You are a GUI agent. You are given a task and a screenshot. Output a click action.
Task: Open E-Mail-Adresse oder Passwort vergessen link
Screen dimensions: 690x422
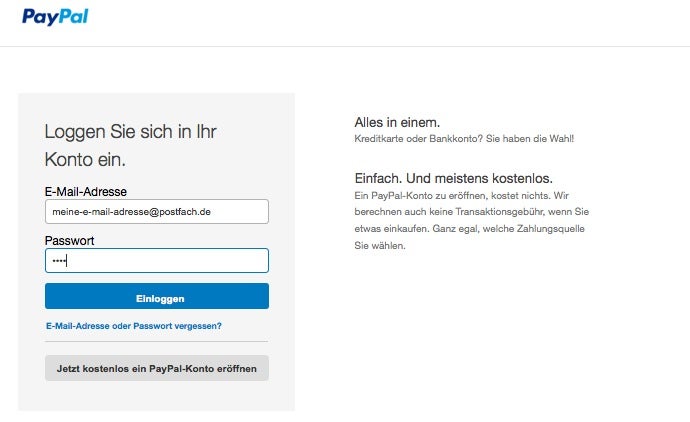pos(134,326)
